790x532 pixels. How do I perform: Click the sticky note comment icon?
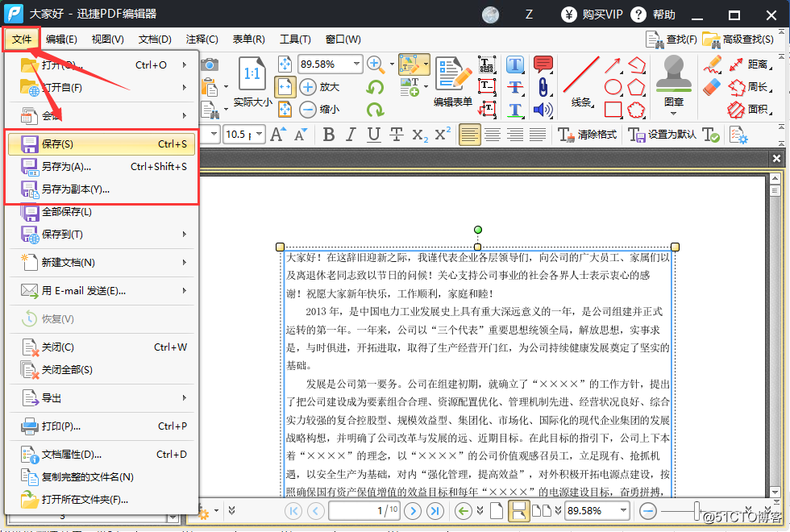[543, 64]
